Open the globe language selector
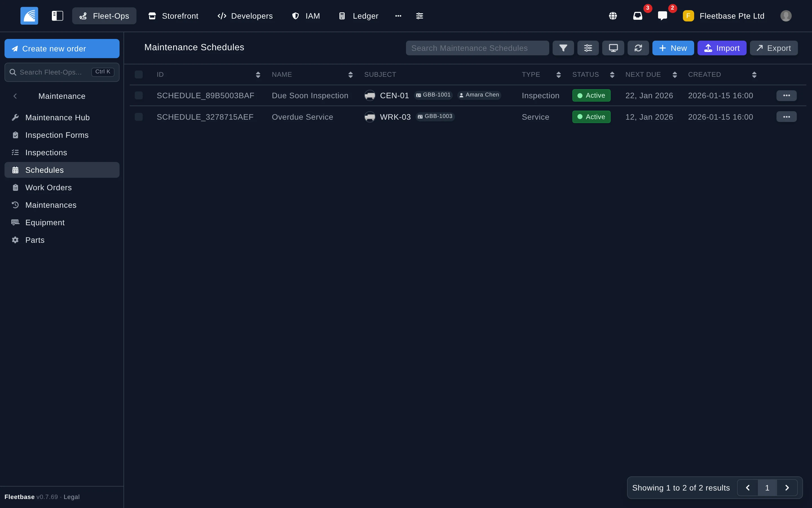812x508 pixels. pyautogui.click(x=613, y=16)
